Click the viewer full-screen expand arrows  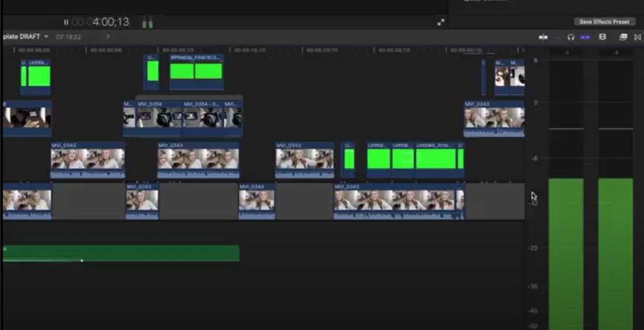[441, 23]
